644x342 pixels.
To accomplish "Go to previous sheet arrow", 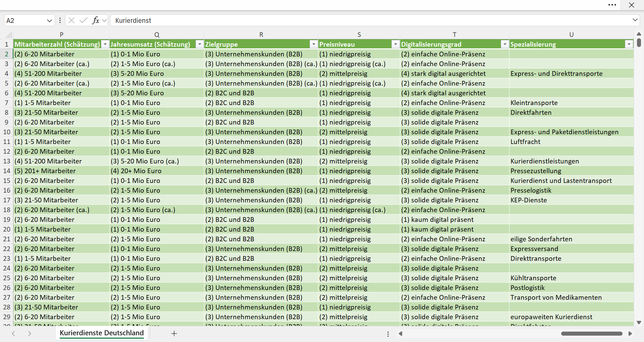I will tap(13, 333).
